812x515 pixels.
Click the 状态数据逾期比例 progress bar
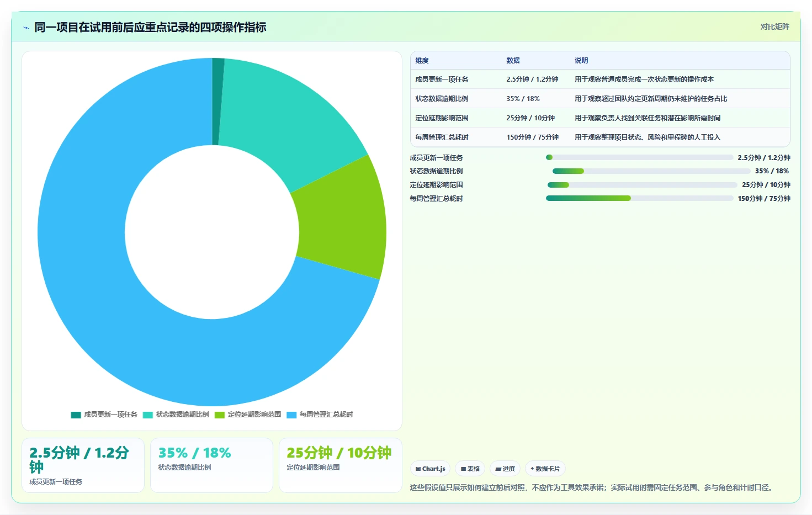click(651, 171)
